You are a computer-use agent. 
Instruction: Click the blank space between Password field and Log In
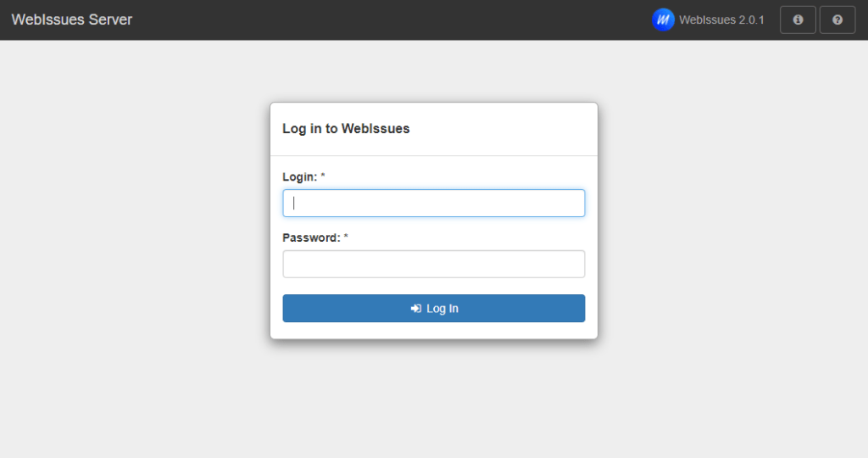pos(433,286)
